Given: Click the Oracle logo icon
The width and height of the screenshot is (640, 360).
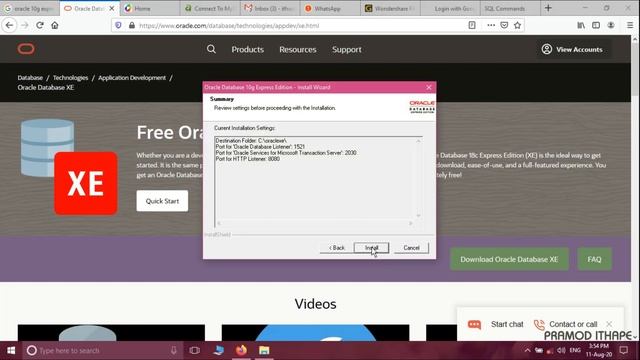Looking at the screenshot, I should click(x=26, y=49).
